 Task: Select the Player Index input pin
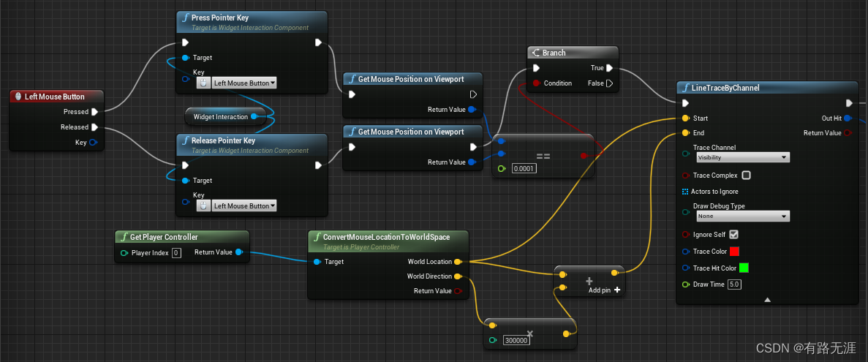[124, 253]
